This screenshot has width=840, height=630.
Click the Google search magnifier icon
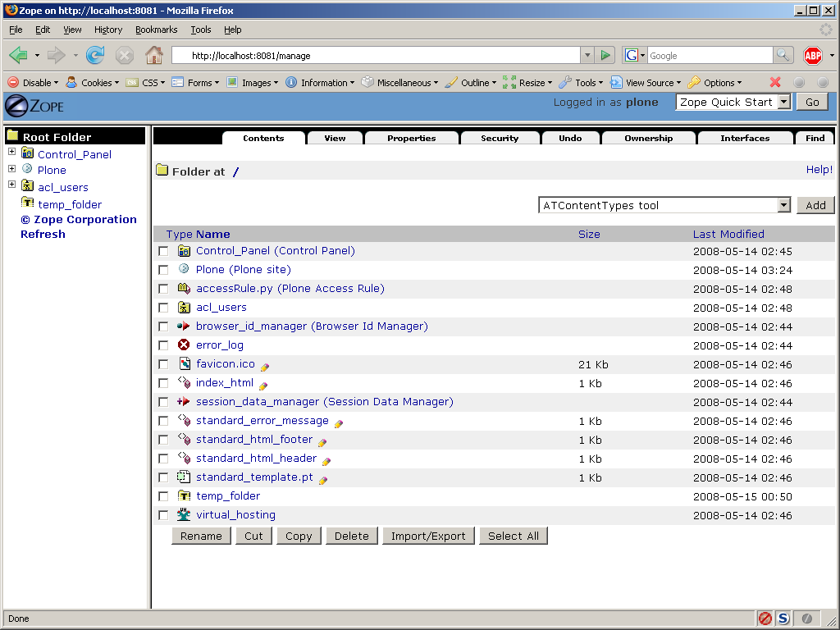(x=783, y=55)
